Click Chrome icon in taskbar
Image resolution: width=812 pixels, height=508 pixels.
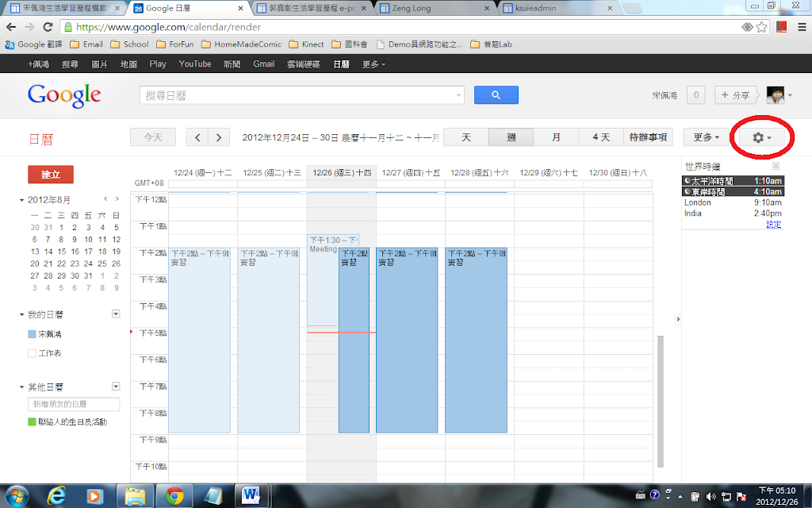pyautogui.click(x=174, y=496)
